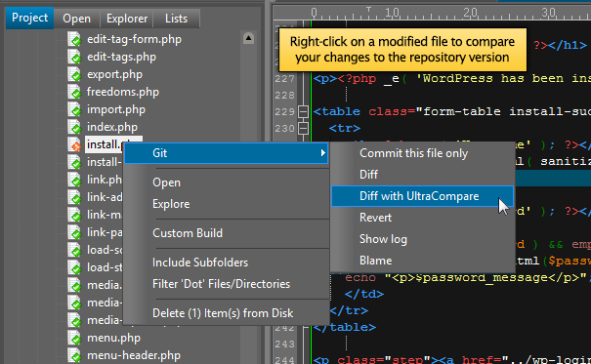Click the file list scroll up arrow
The width and height of the screenshot is (591, 364).
click(248, 38)
